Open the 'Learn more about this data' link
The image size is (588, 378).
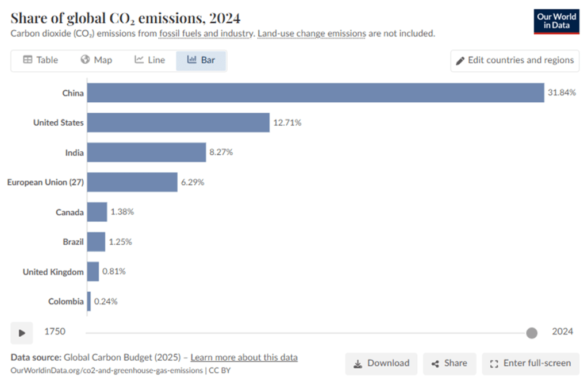point(244,357)
